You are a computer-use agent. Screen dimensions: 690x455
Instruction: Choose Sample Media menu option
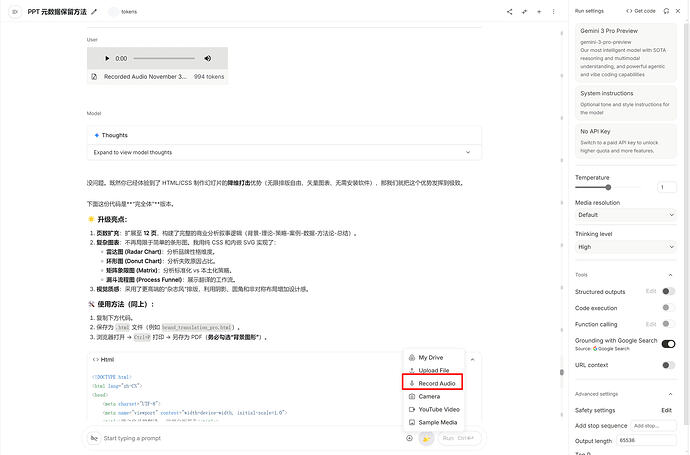[x=433, y=422]
